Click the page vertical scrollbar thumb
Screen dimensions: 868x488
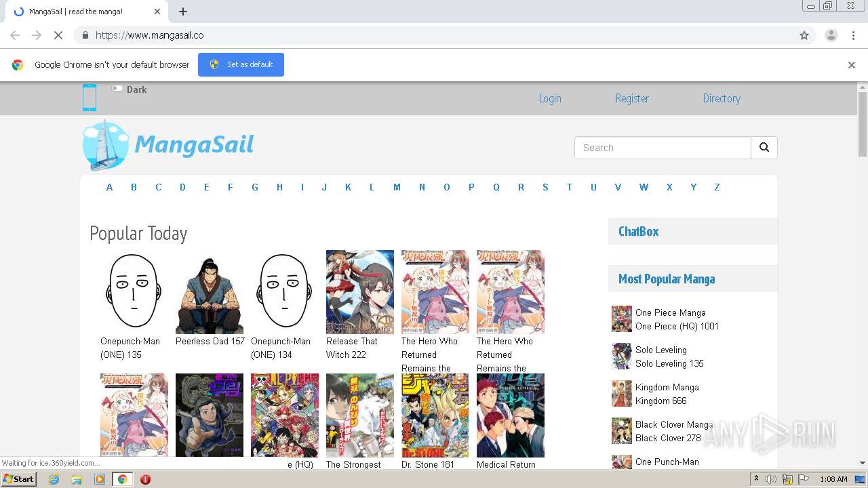863,124
